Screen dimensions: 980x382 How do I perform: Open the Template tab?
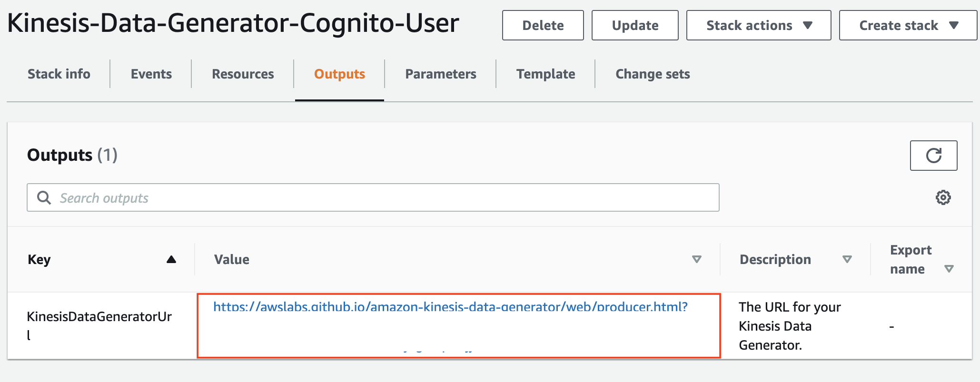click(x=546, y=74)
